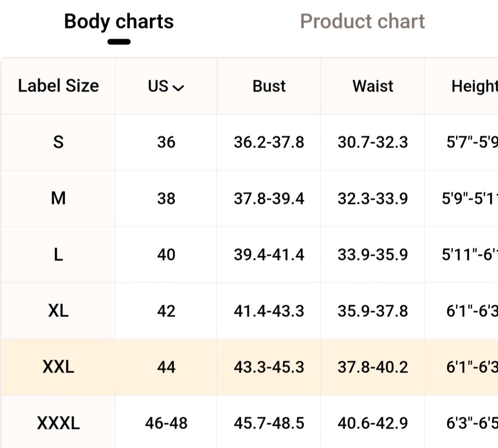Click the Label Size column header
This screenshot has height=448, width=498.
pyautogui.click(x=58, y=86)
